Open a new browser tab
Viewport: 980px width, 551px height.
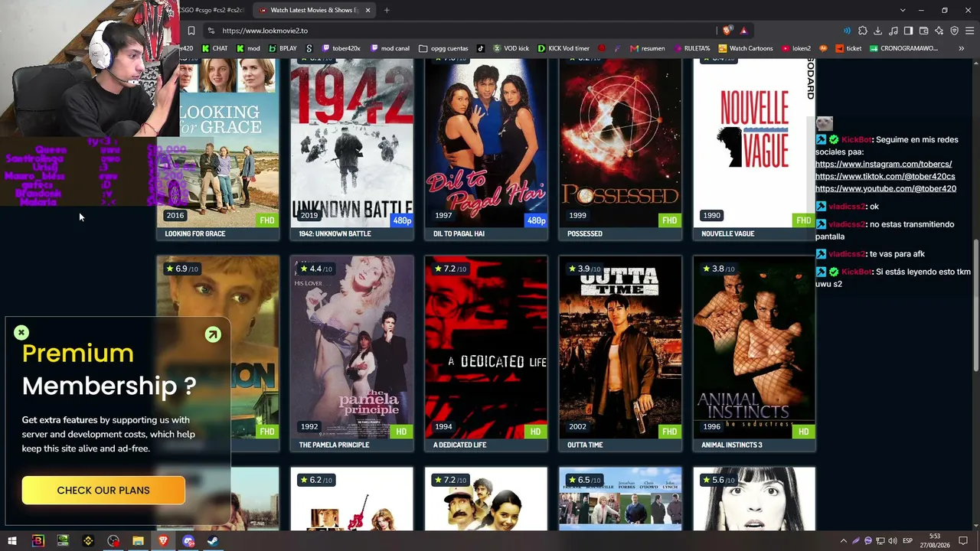point(387,10)
